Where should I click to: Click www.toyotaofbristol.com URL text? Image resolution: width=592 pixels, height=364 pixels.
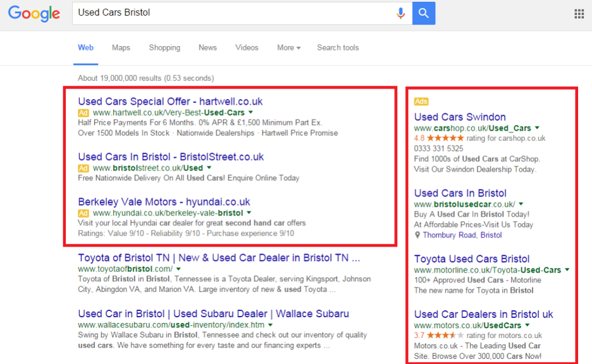[x=125, y=269]
